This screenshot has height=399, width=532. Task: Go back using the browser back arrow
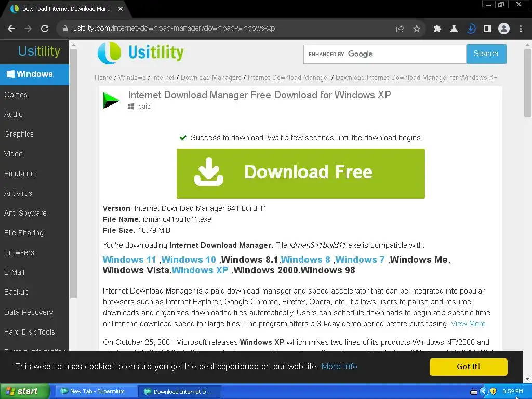pyautogui.click(x=11, y=29)
